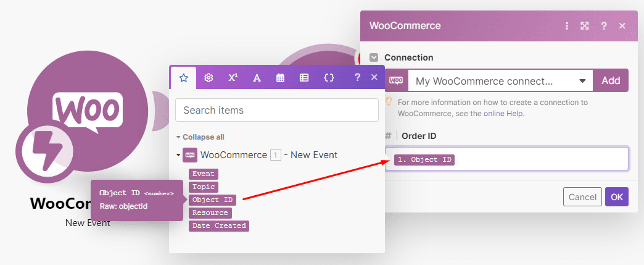Screen dimensions: 644x265
Task: Expand WooCommerce dialog to full screen
Action: click(x=585, y=26)
